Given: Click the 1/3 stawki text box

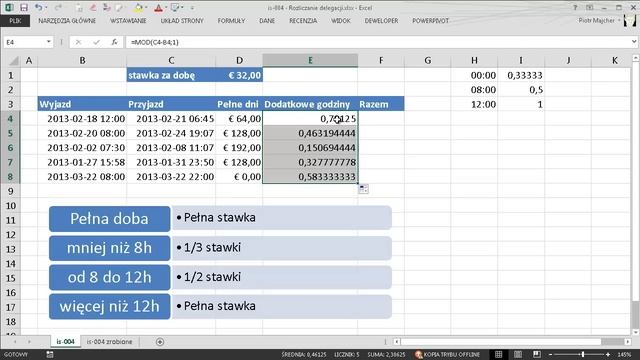Looking at the screenshot, I should [282, 248].
